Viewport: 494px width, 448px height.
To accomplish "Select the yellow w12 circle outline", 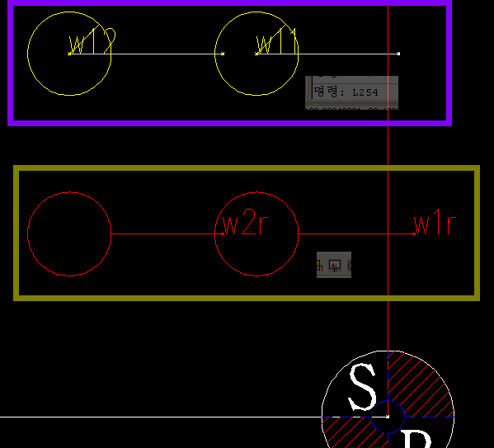I will (x=28, y=54).
